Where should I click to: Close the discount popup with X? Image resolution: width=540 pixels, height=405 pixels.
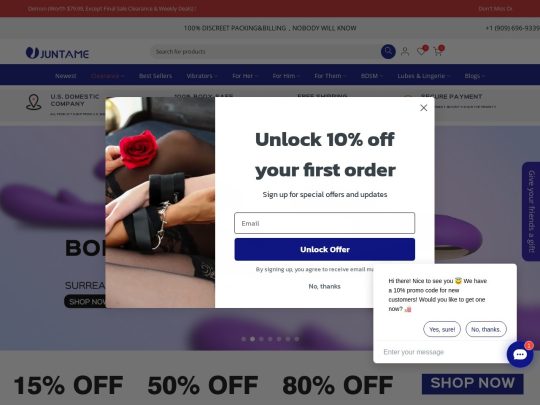424,108
